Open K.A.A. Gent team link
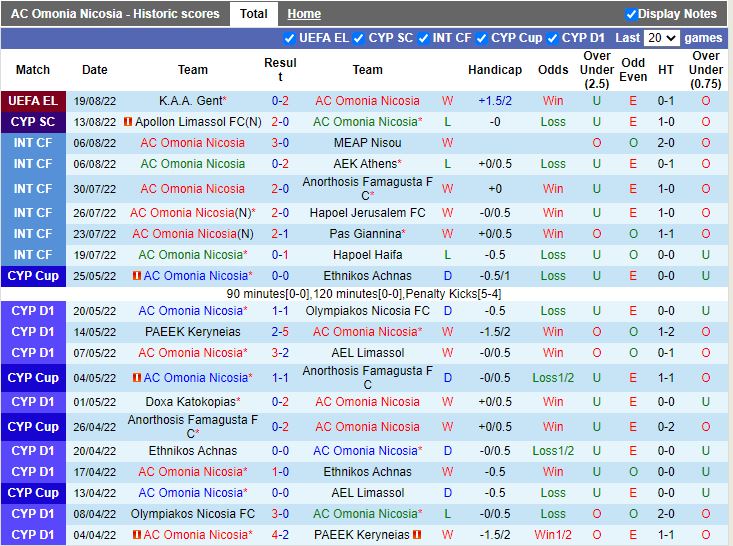733x546 pixels. (190, 101)
